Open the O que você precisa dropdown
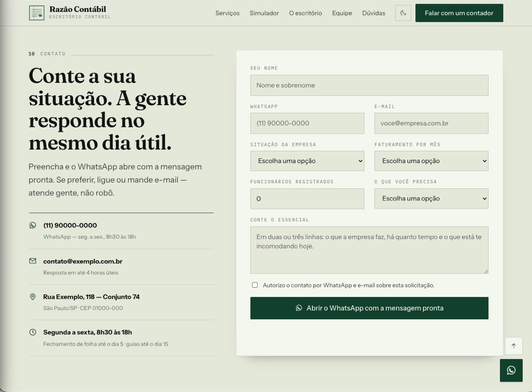The image size is (532, 392). (x=431, y=199)
